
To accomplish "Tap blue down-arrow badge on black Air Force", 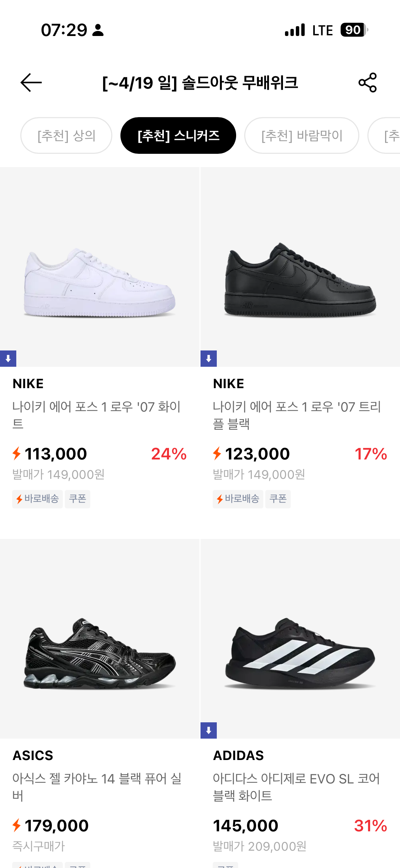I will [209, 359].
